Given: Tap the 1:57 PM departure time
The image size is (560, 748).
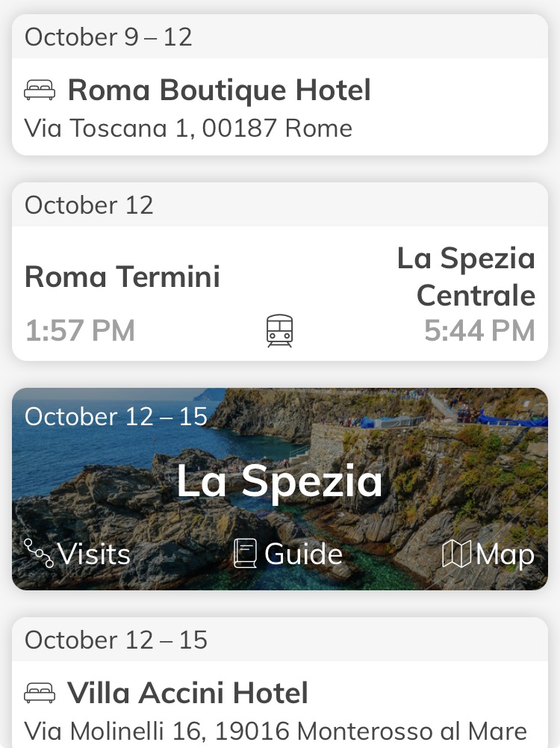Looking at the screenshot, I should point(80,330).
